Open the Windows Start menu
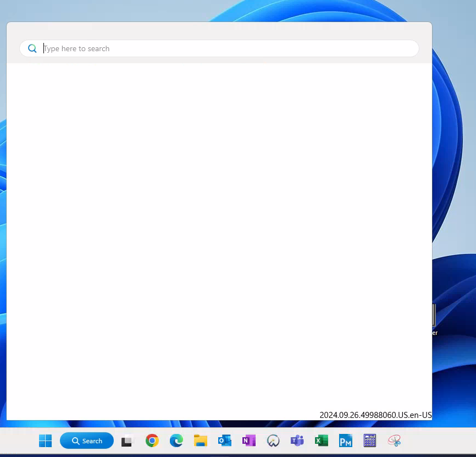The width and height of the screenshot is (476, 457). point(45,441)
